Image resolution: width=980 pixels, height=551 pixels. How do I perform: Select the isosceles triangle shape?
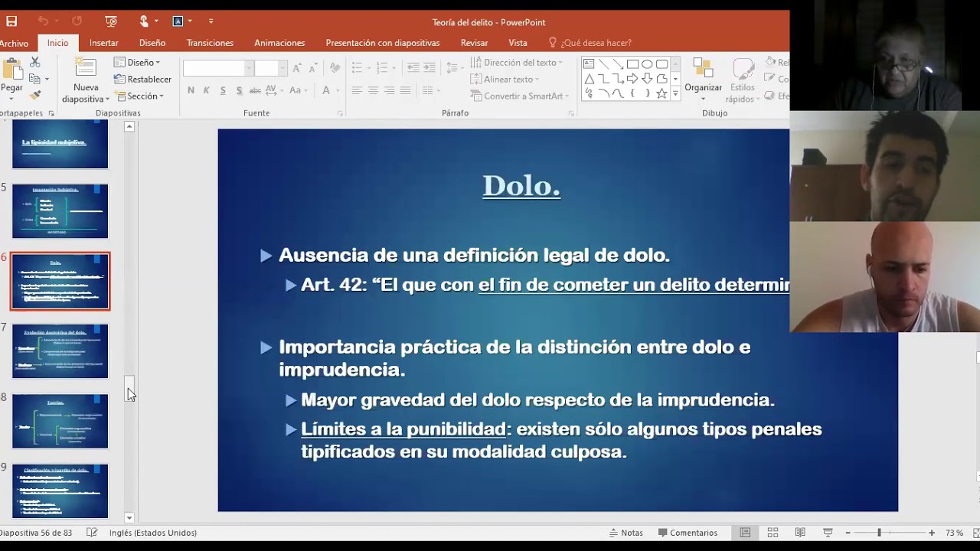pos(589,79)
